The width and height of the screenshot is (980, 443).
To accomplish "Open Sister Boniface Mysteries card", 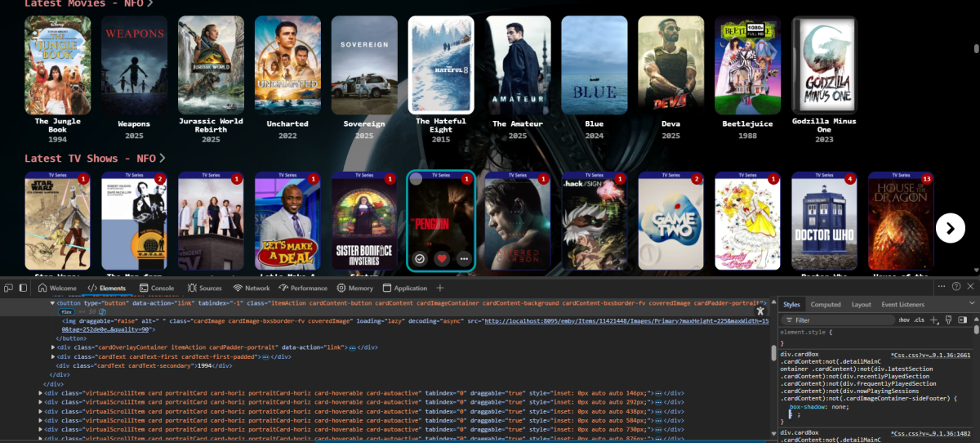I will point(364,221).
